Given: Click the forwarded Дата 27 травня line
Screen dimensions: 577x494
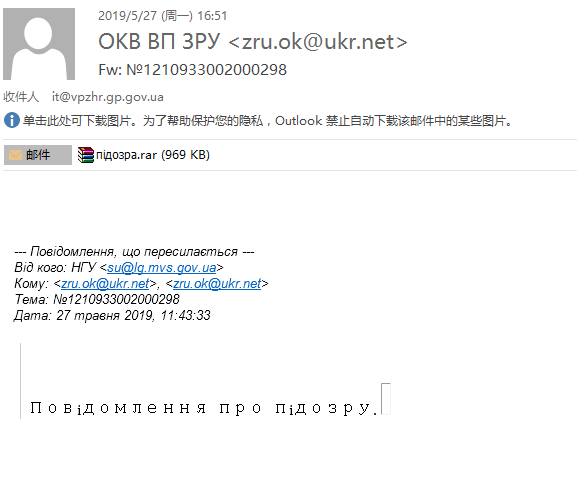Looking at the screenshot, I should point(112,315).
